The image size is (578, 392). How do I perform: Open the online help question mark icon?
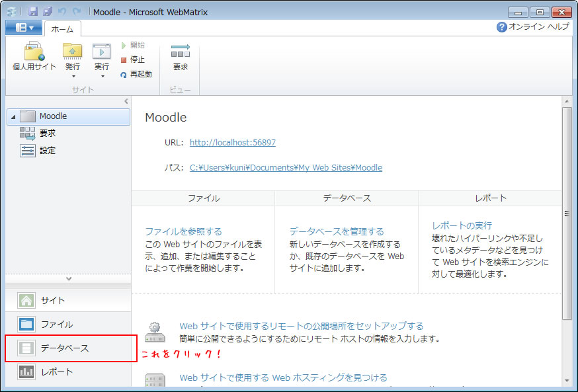(501, 27)
